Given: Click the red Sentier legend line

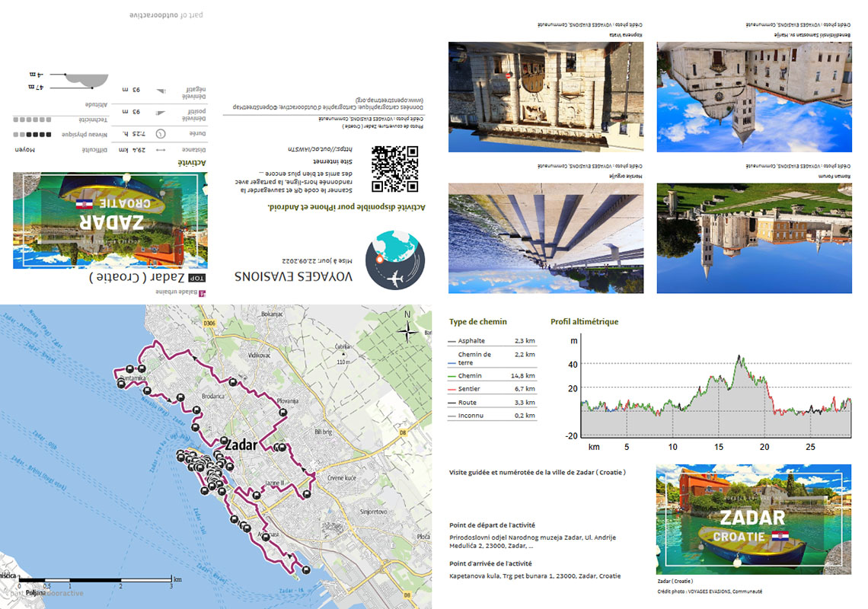Looking at the screenshot, I should pyautogui.click(x=452, y=390).
